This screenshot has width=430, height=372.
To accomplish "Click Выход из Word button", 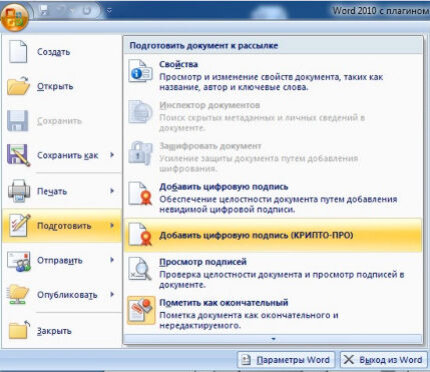I will (384, 360).
